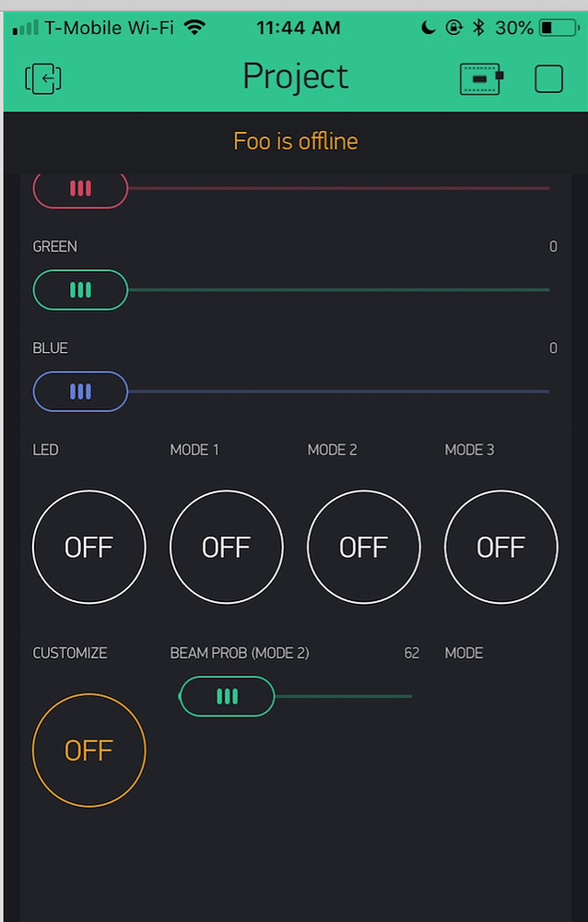This screenshot has height=922, width=588.
Task: Turn on the CUSTOMIZE button
Action: click(88, 750)
